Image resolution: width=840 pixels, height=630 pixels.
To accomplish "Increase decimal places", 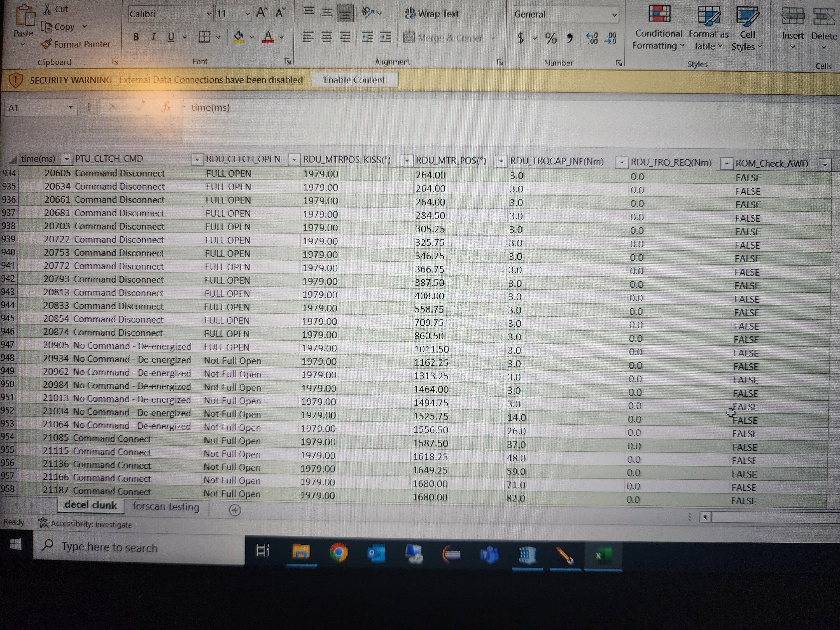I will (592, 38).
